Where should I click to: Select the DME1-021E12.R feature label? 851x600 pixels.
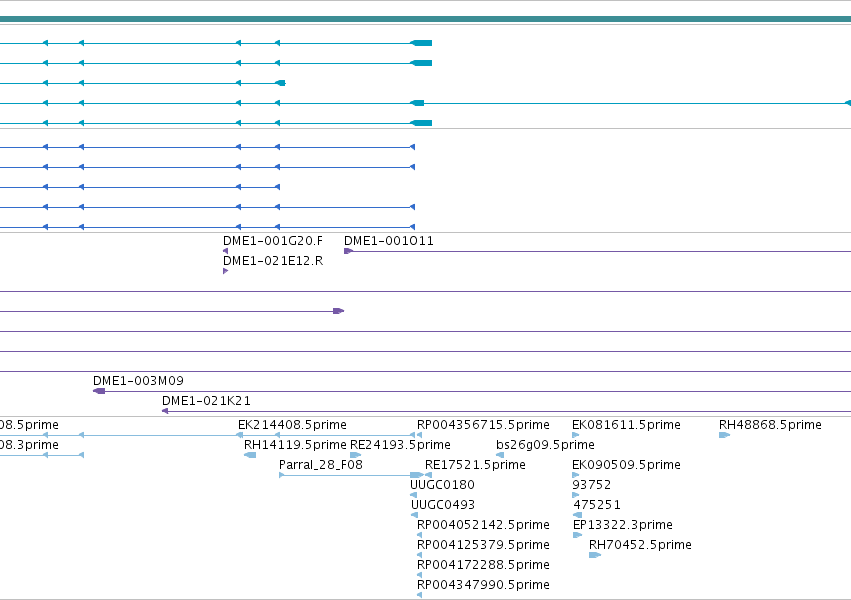pyautogui.click(x=273, y=261)
